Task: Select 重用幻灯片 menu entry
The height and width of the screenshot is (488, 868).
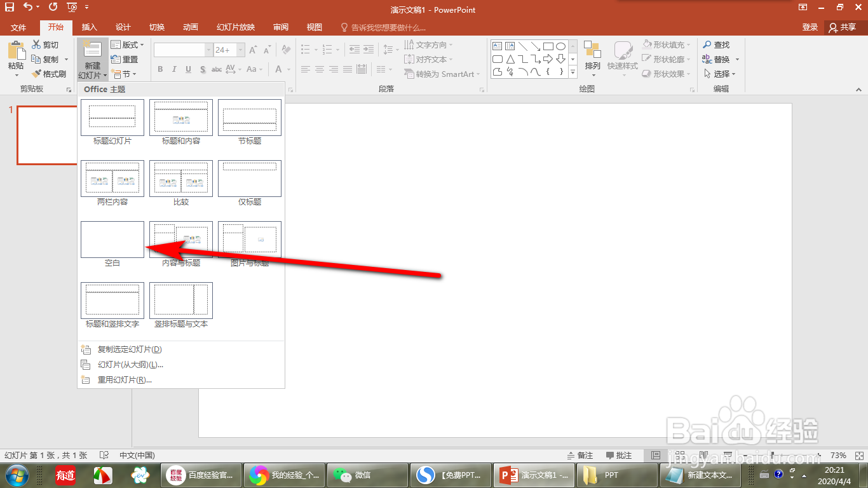Action: 181,380
